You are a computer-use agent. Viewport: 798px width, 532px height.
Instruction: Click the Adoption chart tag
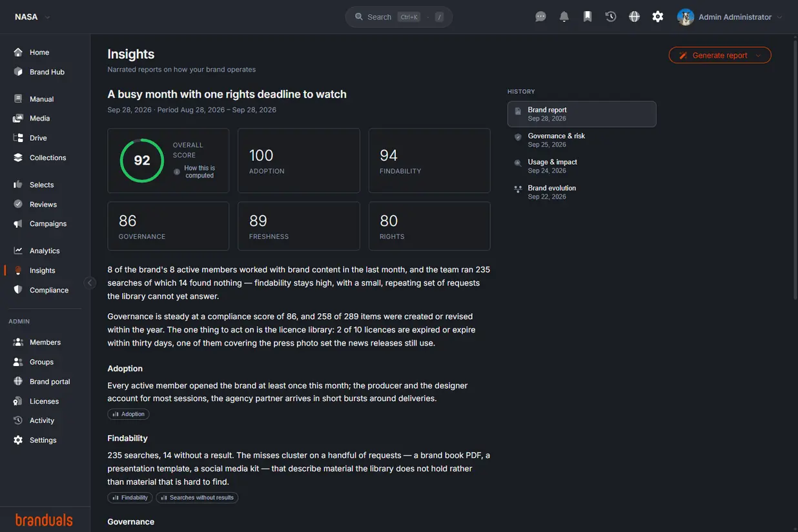[x=128, y=414]
